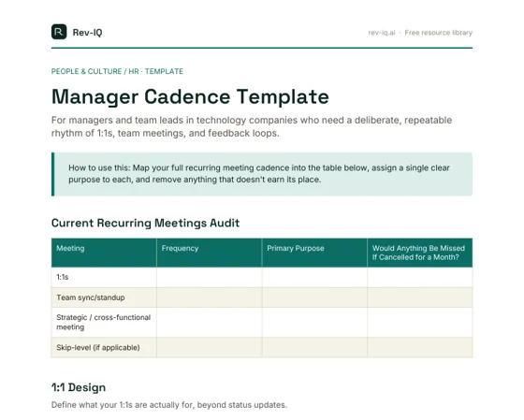Click the PEOPLE & CULTURE / HR · TEMPLATE label
This screenshot has height=420, width=524.
point(117,71)
